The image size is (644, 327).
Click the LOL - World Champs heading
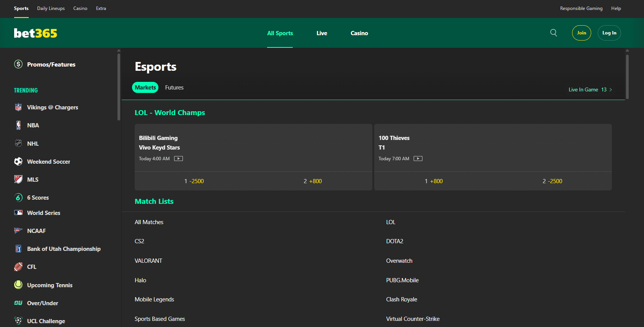pyautogui.click(x=170, y=113)
